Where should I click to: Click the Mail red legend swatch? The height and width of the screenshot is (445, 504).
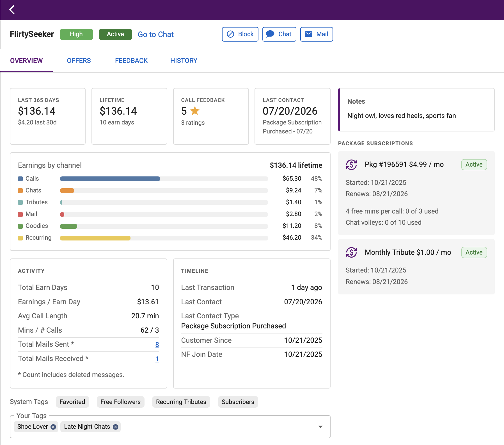click(x=20, y=214)
